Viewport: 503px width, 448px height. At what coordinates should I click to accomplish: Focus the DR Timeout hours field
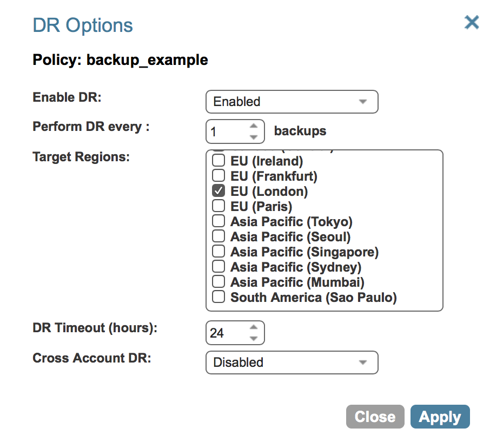coord(228,333)
